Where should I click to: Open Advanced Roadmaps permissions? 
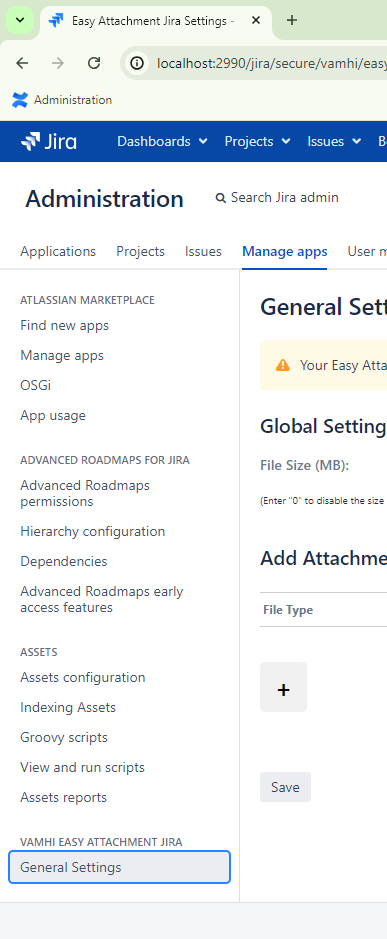(85, 493)
